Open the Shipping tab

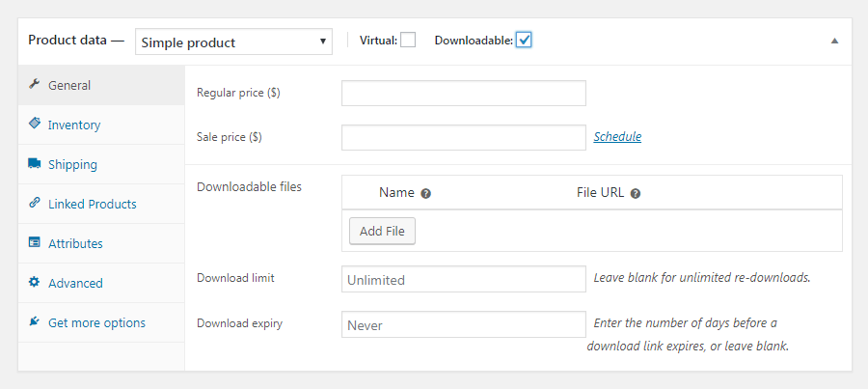[x=72, y=164]
